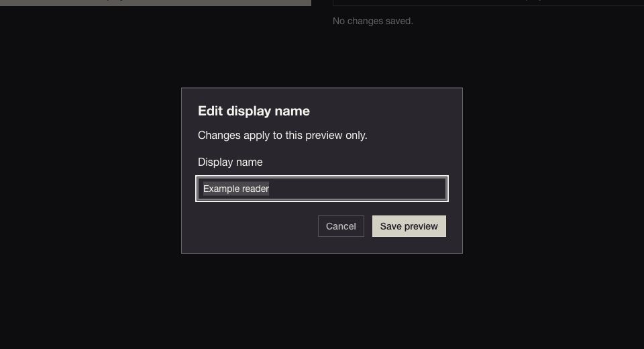Click the Save preview button
644x349 pixels.
(409, 226)
